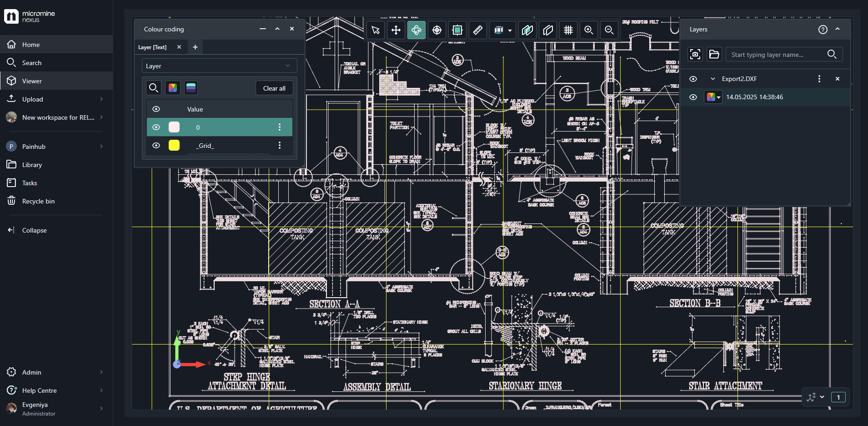This screenshot has height=426, width=868.
Task: Select the Layer [Text] tab
Action: pyautogui.click(x=153, y=47)
